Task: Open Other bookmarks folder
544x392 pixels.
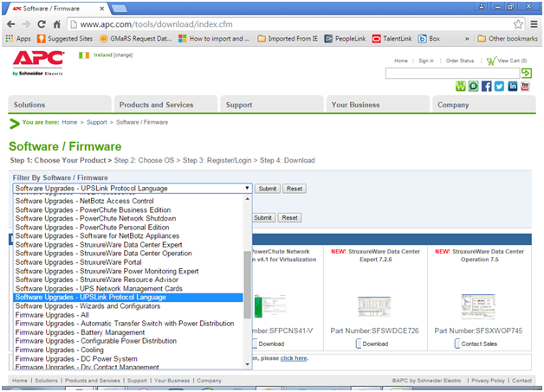Action: click(508, 38)
